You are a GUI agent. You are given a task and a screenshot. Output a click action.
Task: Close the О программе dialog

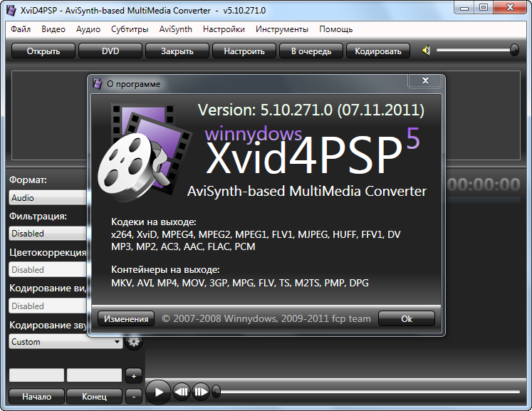coord(425,80)
